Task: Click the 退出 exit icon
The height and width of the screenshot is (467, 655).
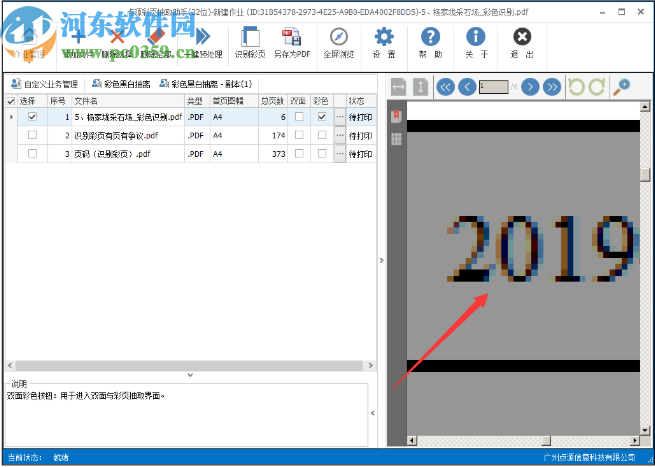Action: pyautogui.click(x=522, y=37)
